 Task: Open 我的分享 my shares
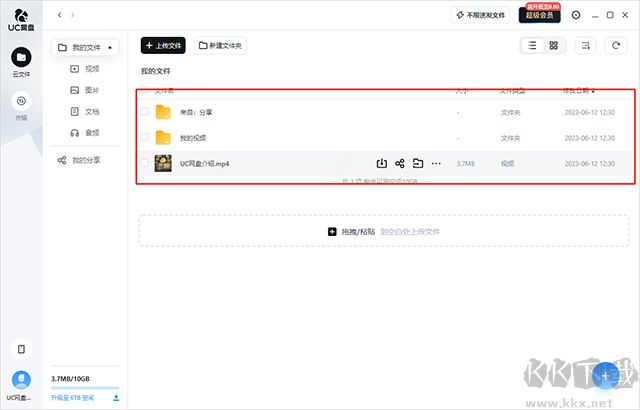click(x=79, y=160)
